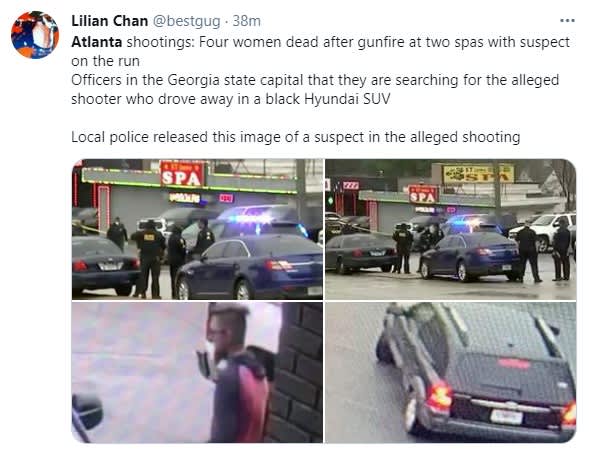Open the bottom-right black SUV photo
589x454 pixels.
(450, 373)
